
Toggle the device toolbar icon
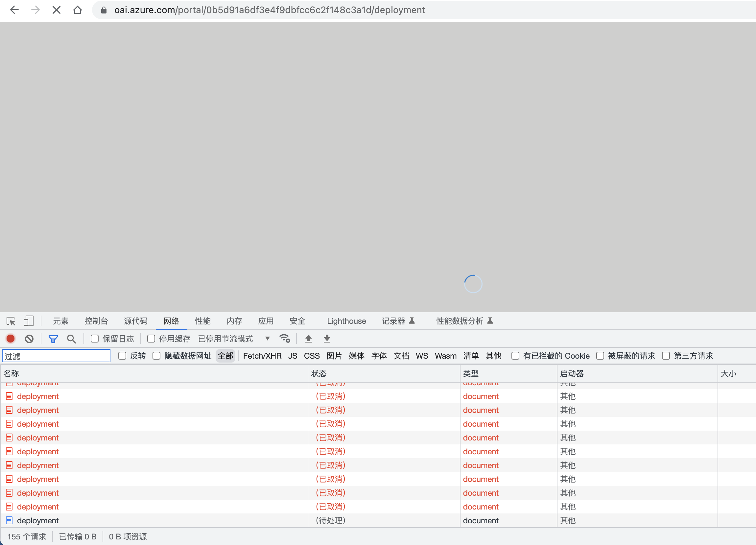28,321
